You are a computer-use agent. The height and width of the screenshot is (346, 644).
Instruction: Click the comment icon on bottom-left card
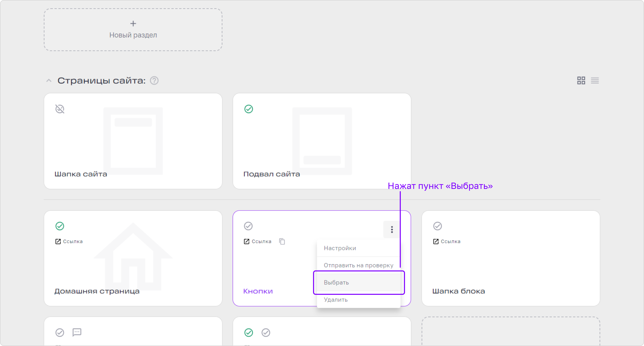pos(77,332)
